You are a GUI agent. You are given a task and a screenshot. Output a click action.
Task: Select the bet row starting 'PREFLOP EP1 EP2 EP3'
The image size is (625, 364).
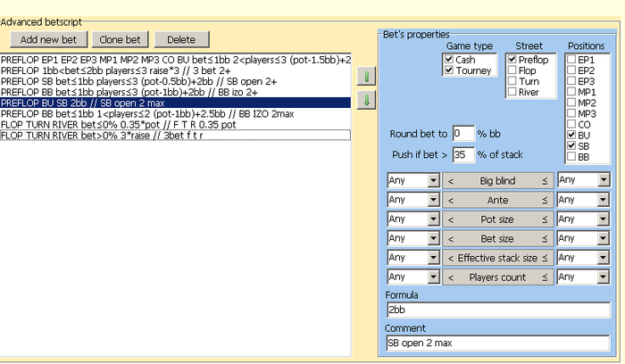pos(175,60)
